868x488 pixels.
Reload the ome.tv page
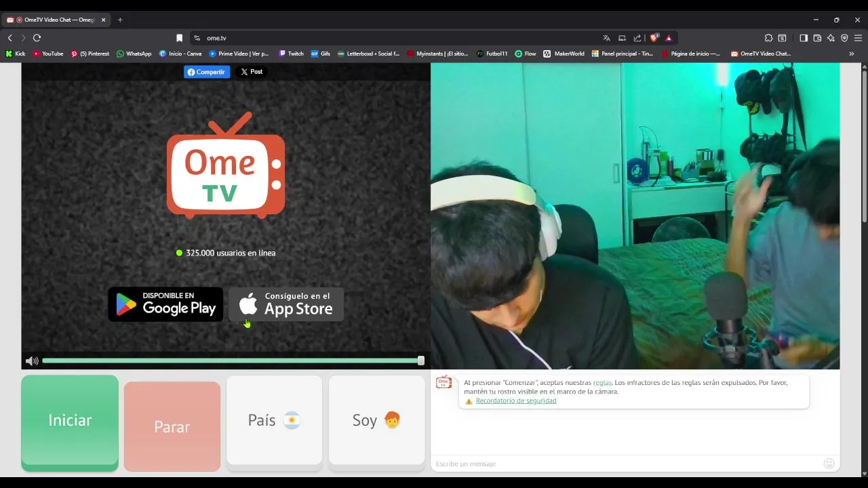pyautogui.click(x=37, y=38)
